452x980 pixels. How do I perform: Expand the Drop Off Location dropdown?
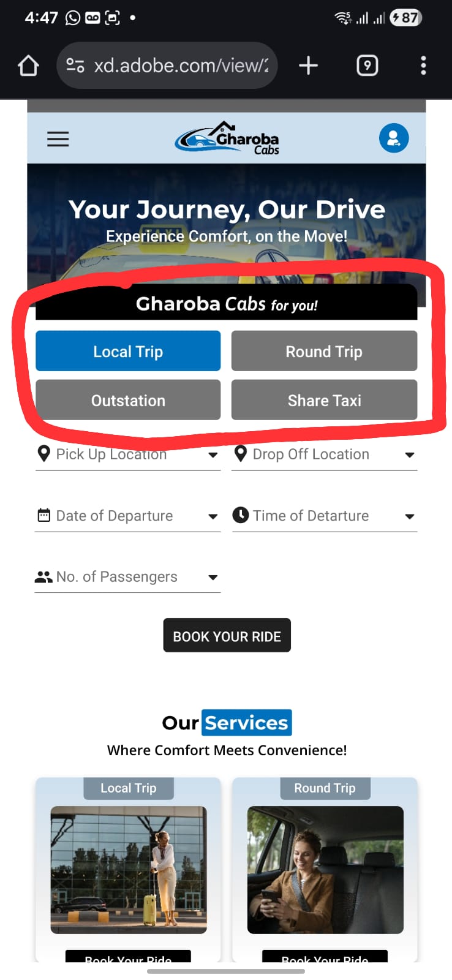coord(324,454)
